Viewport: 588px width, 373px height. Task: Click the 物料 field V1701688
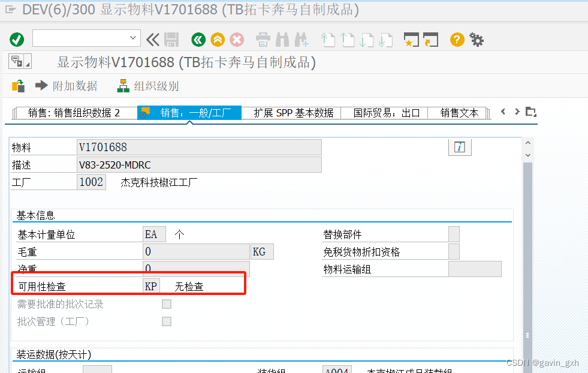199,147
